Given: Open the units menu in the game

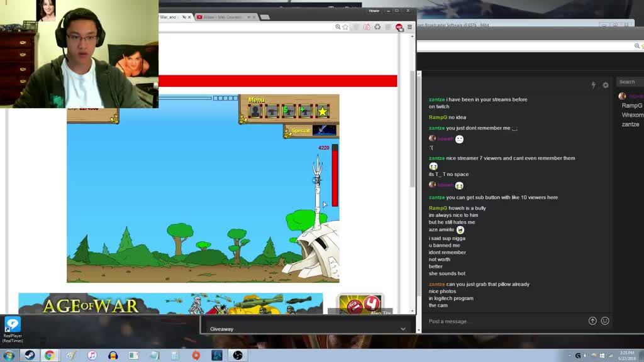Looking at the screenshot, I should pos(255,111).
